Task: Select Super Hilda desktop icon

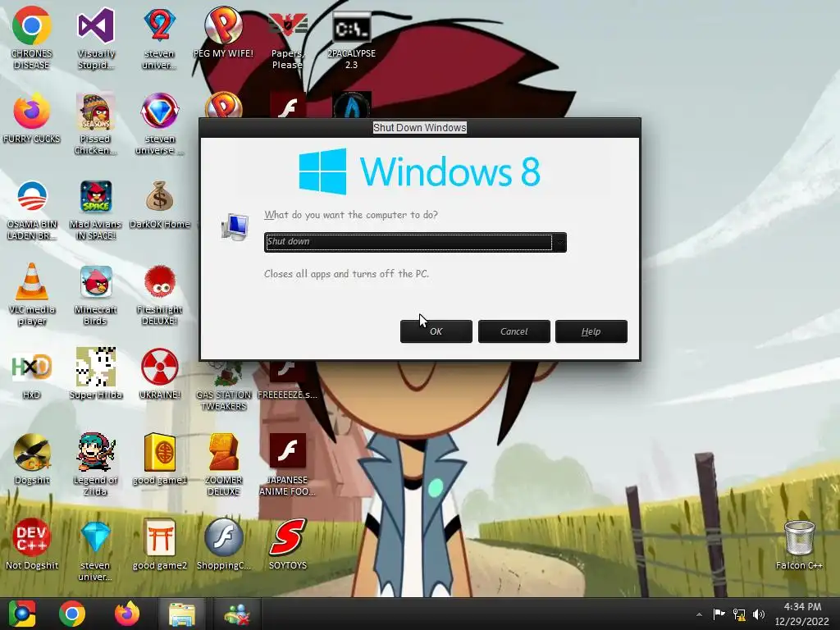Action: [95, 374]
